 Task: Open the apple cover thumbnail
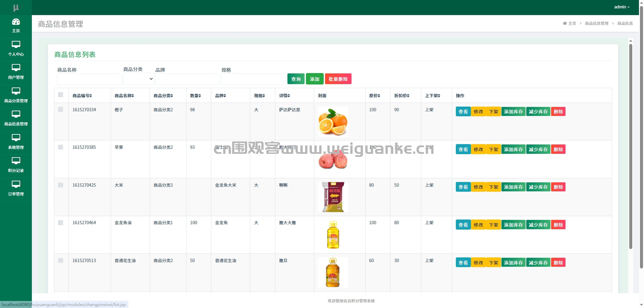tap(333, 160)
